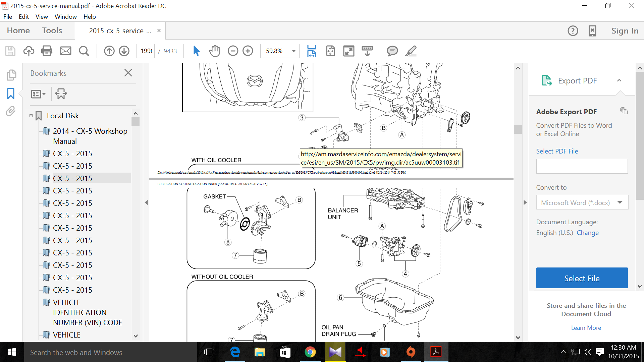Click the mobile link icon
The height and width of the screenshot is (362, 644).
[592, 31]
